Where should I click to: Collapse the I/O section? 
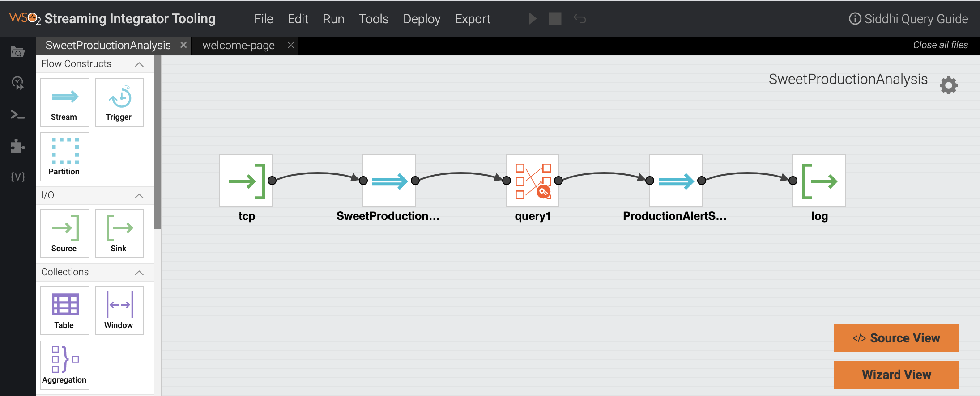139,196
